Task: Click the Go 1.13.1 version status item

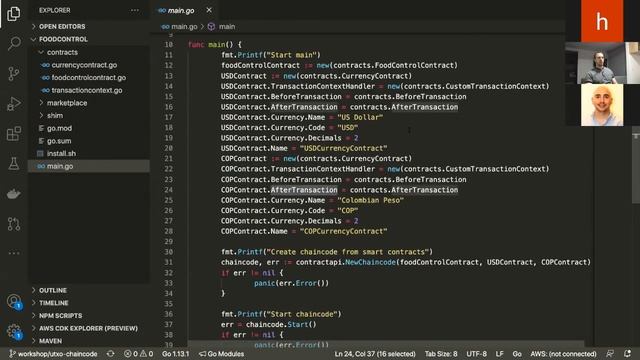Action: pos(176,354)
